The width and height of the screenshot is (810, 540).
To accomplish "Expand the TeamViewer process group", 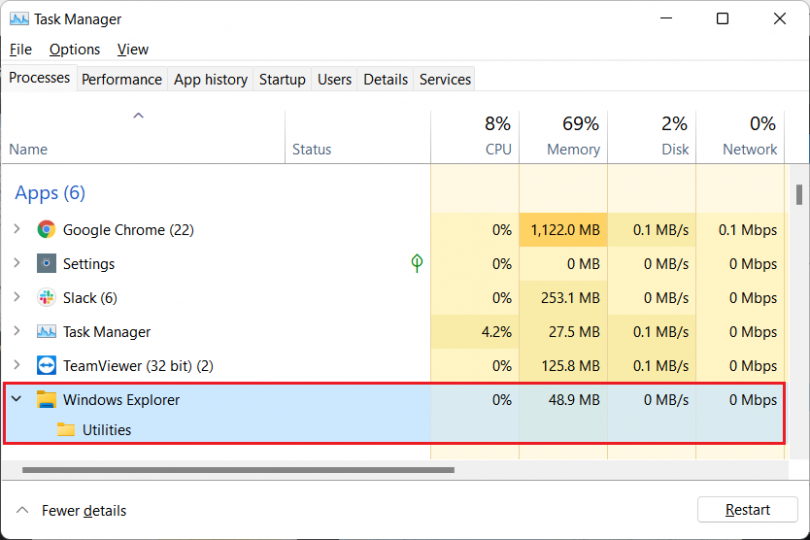I will (x=17, y=366).
